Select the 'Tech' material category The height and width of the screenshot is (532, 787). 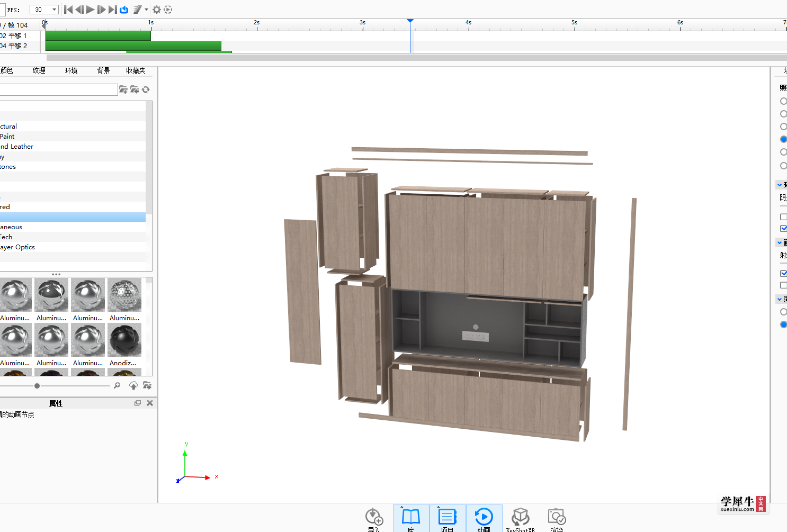pos(73,237)
